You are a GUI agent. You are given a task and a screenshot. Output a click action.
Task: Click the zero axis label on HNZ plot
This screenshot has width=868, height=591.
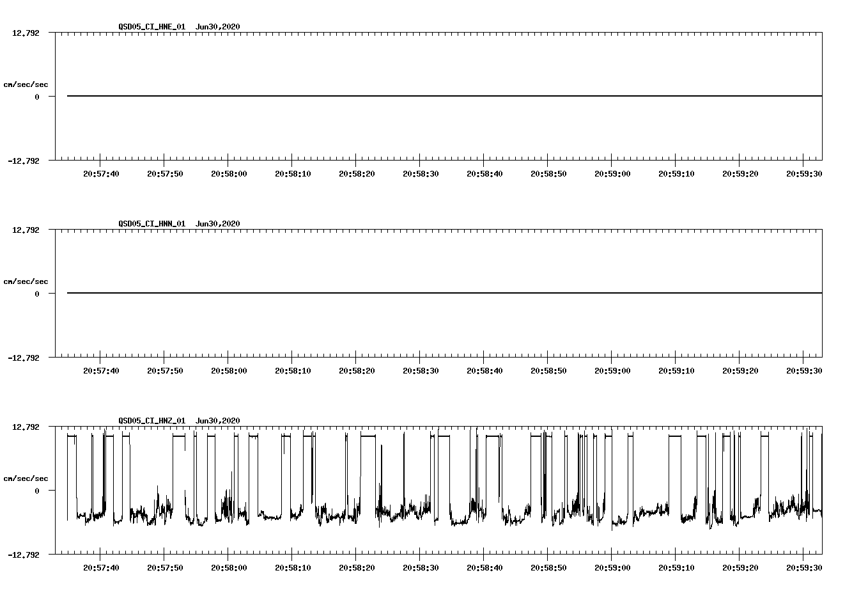point(37,491)
